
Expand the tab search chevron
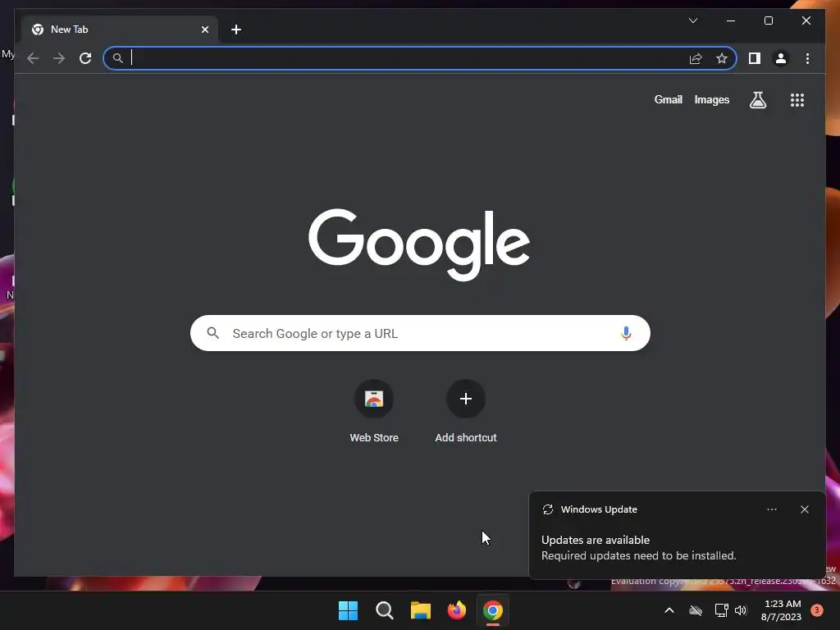point(692,21)
